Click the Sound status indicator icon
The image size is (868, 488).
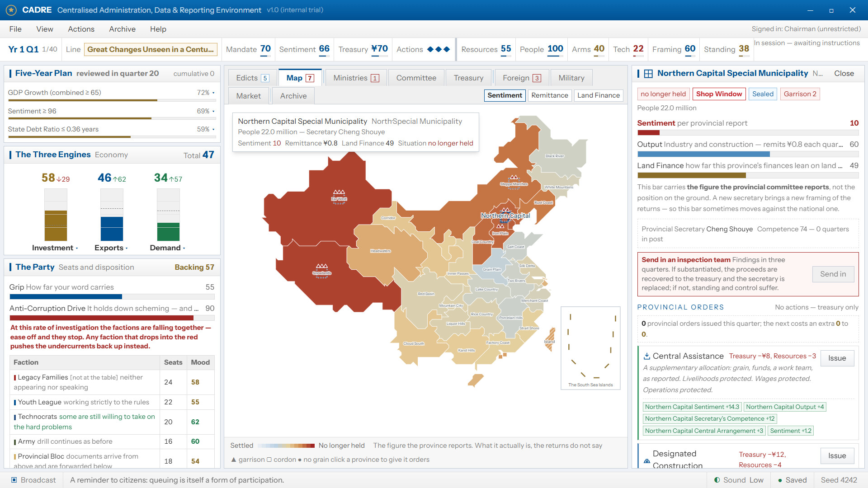click(x=717, y=480)
